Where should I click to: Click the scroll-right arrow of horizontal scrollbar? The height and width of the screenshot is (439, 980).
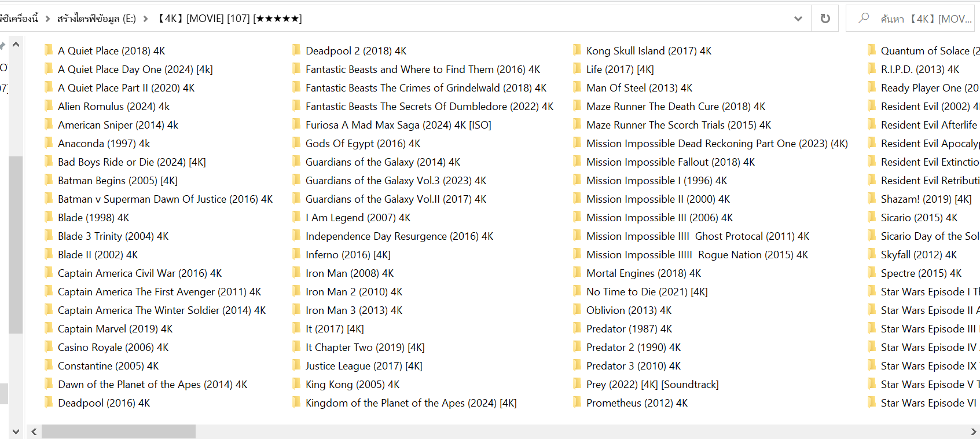(973, 431)
